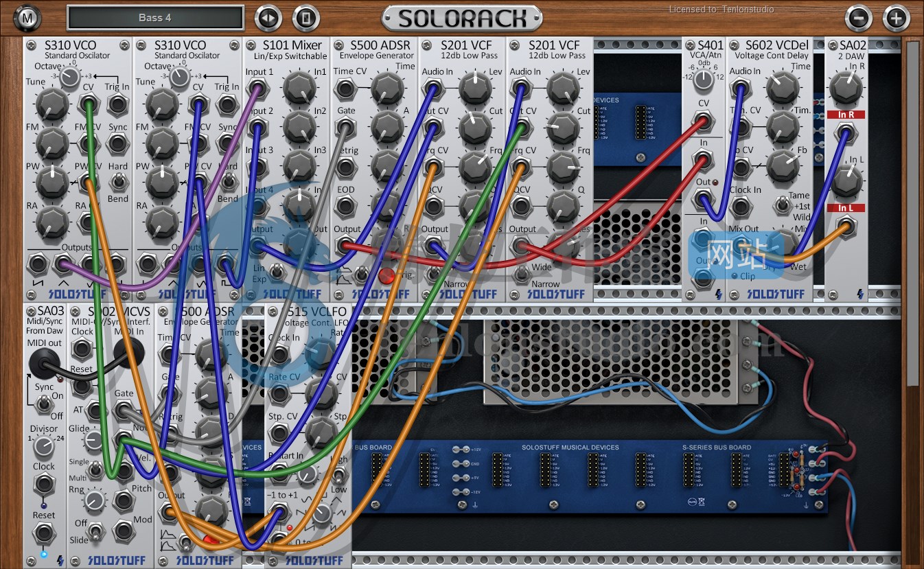Click the red In R label on SA02
924x569 pixels.
pos(846,115)
